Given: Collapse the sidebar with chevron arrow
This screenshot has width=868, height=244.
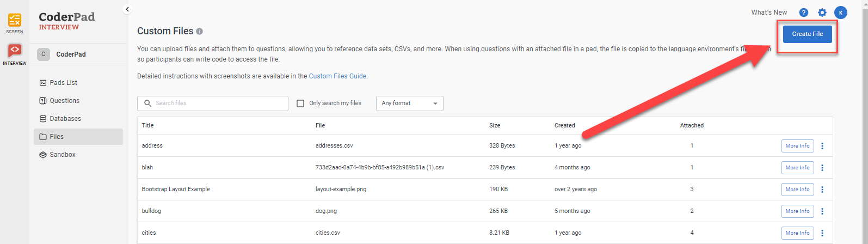Looking at the screenshot, I should [127, 9].
